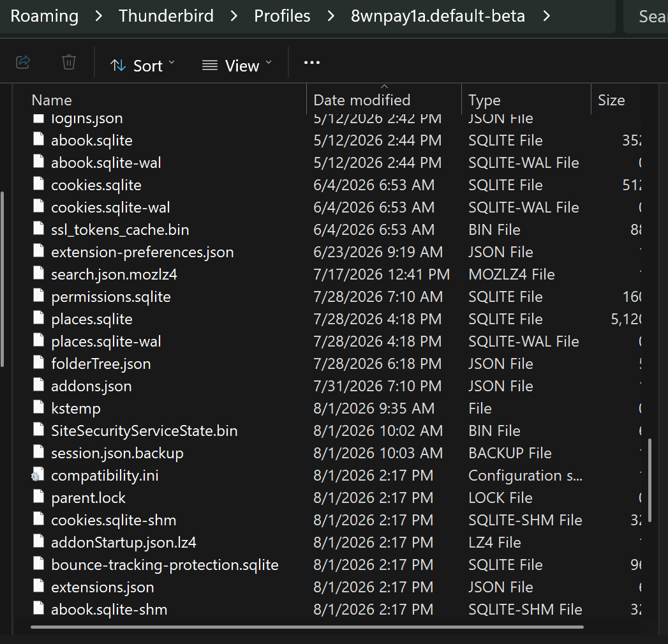Image resolution: width=668 pixels, height=644 pixels.
Task: Click the file name places.sqlite
Action: click(92, 319)
